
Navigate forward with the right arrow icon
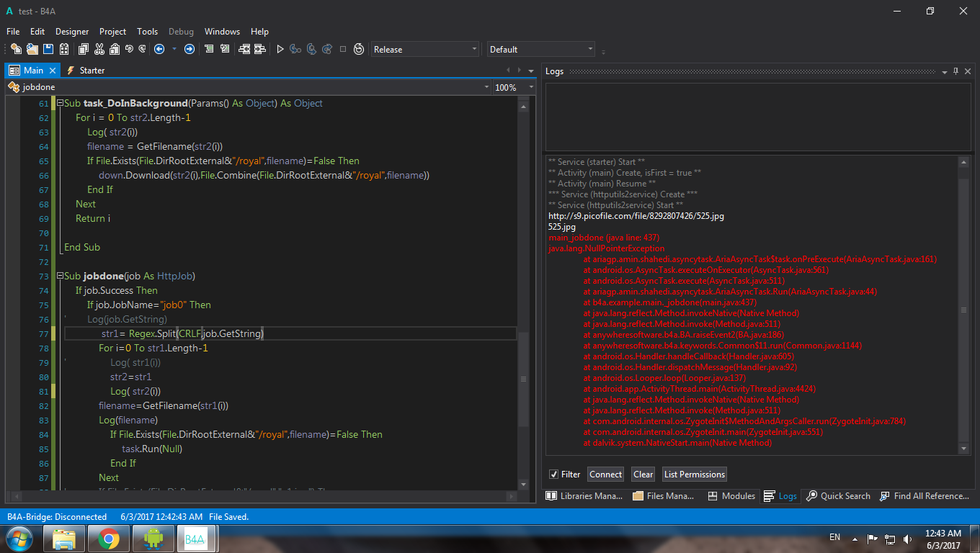[190, 49]
